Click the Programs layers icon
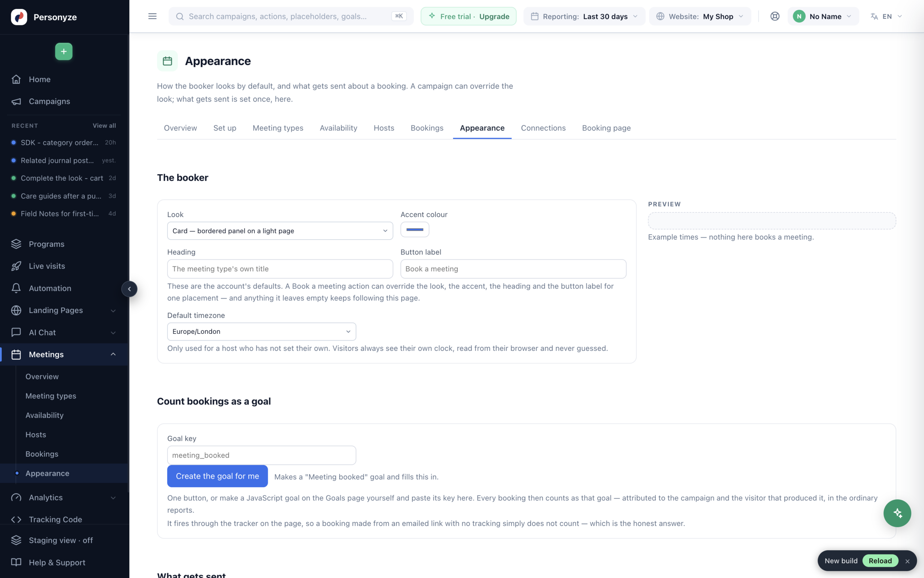This screenshot has width=924, height=578. [x=16, y=244]
